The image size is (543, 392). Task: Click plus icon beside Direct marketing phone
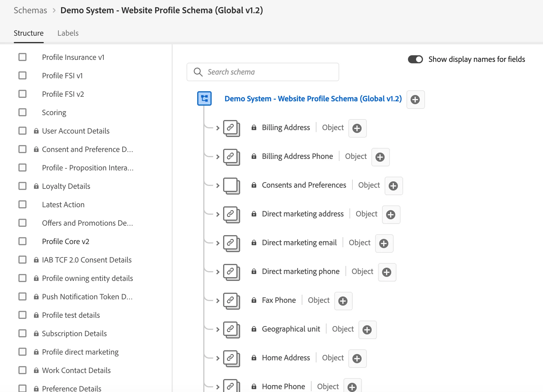pos(387,272)
